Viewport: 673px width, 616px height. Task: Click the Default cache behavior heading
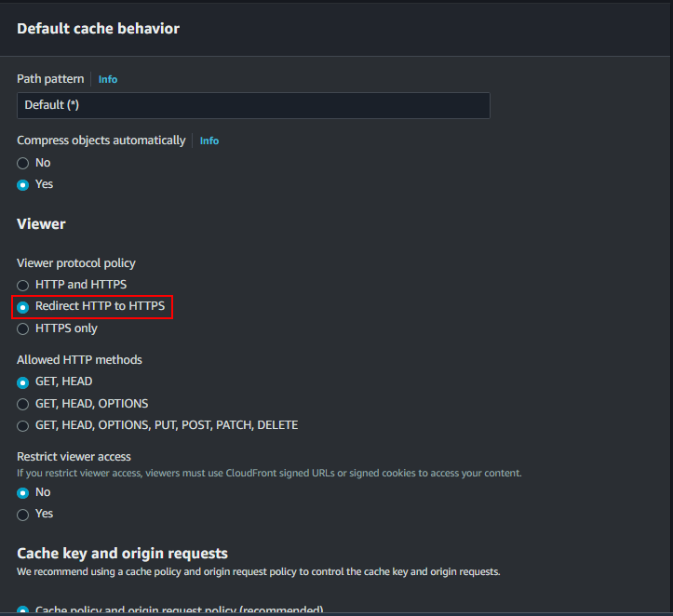point(98,29)
